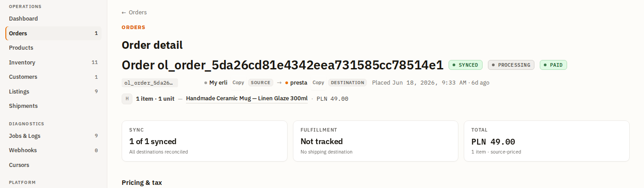View the Webhooks page
The height and width of the screenshot is (188, 644).
coord(53,150)
